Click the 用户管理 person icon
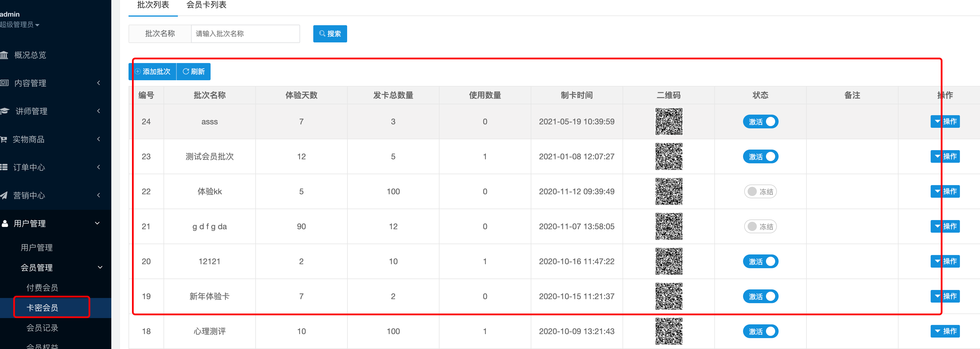 tap(5, 223)
